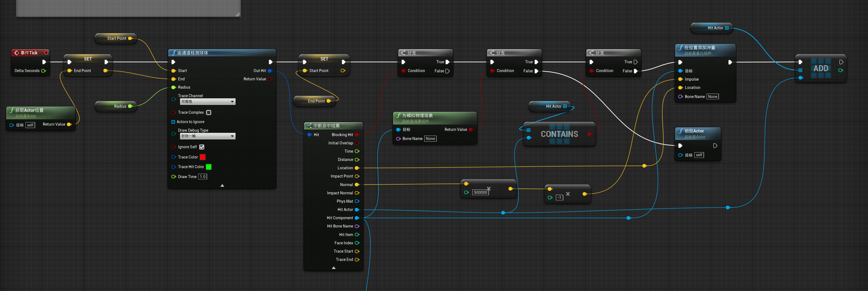868x291 pixels.
Task: Click the 事件Tick event node icon
Action: pos(17,52)
